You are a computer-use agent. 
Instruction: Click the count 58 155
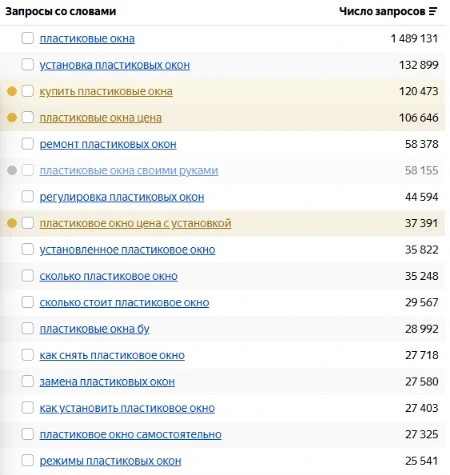click(x=422, y=171)
